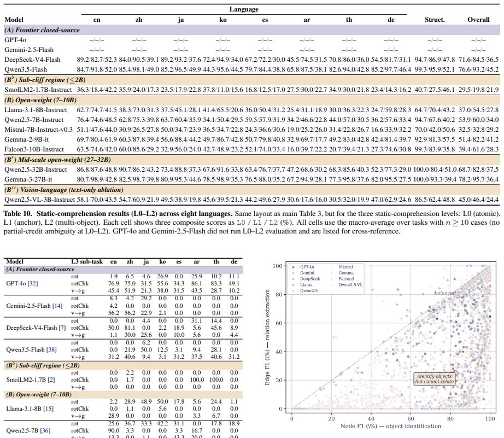Select cell '29.5/19.8/21.9' in SmolLM2 Overall

pyautogui.click(x=478, y=90)
